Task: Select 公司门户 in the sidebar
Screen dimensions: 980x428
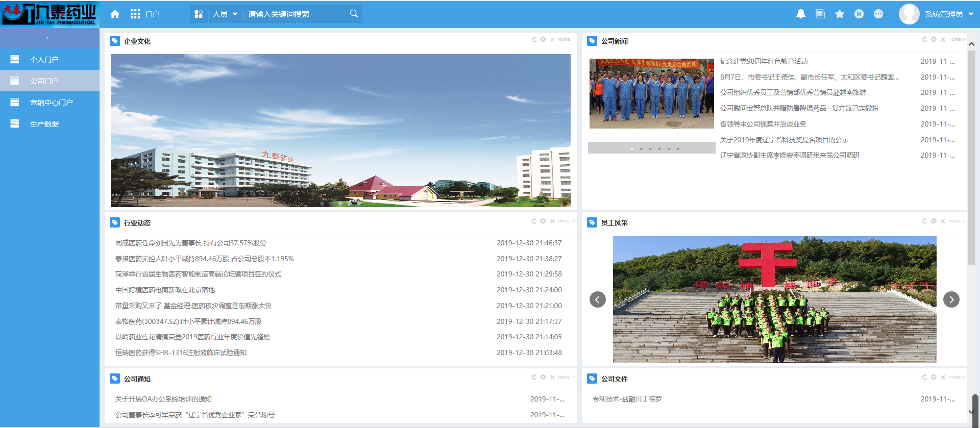Action: (x=50, y=81)
